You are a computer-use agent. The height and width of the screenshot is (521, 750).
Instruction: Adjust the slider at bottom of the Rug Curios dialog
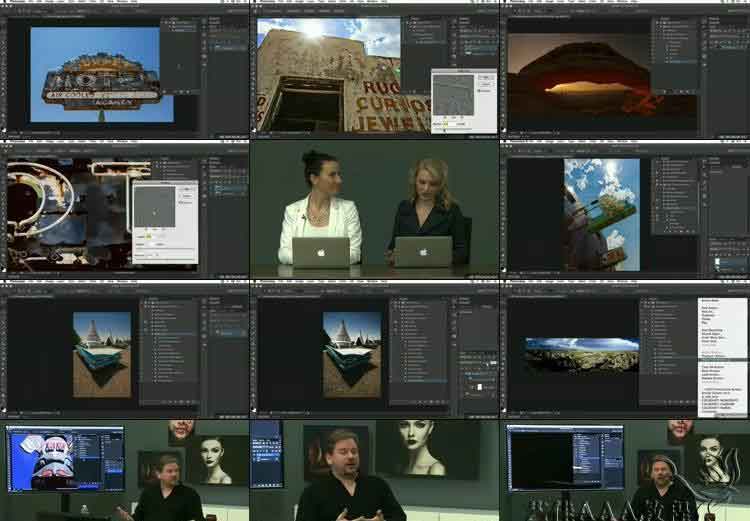pyautogui.click(x=446, y=129)
